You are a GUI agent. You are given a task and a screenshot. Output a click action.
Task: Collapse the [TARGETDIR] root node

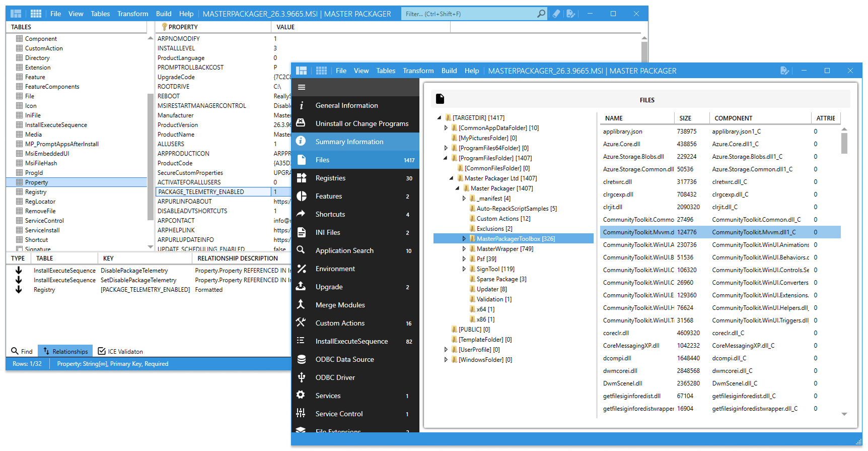(440, 118)
